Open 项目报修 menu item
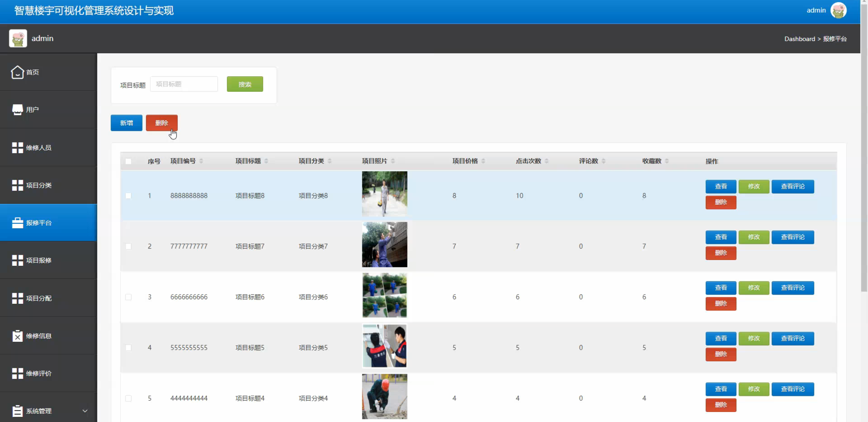This screenshot has width=868, height=422. click(x=39, y=261)
